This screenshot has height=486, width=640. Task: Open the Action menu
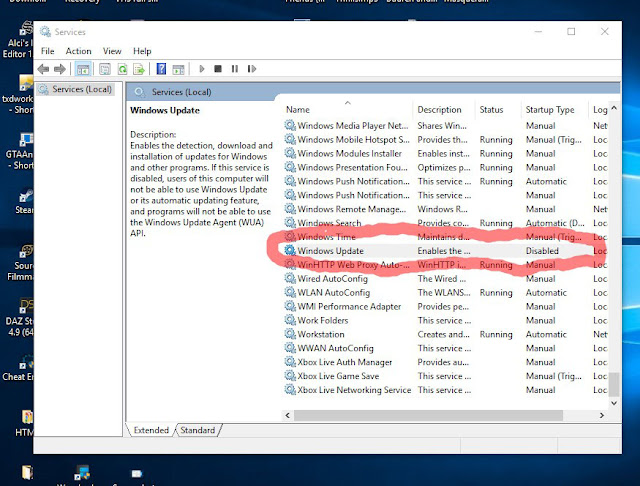(78, 51)
